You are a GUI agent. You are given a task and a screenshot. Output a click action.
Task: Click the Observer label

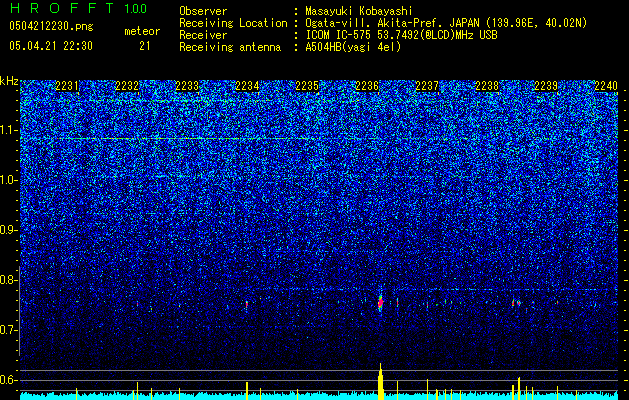pos(203,11)
